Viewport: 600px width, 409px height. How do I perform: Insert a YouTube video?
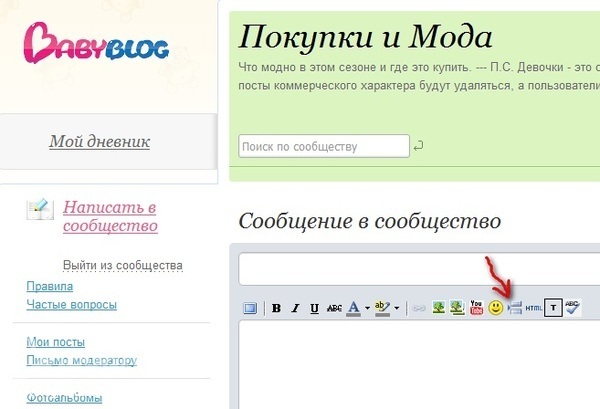476,308
